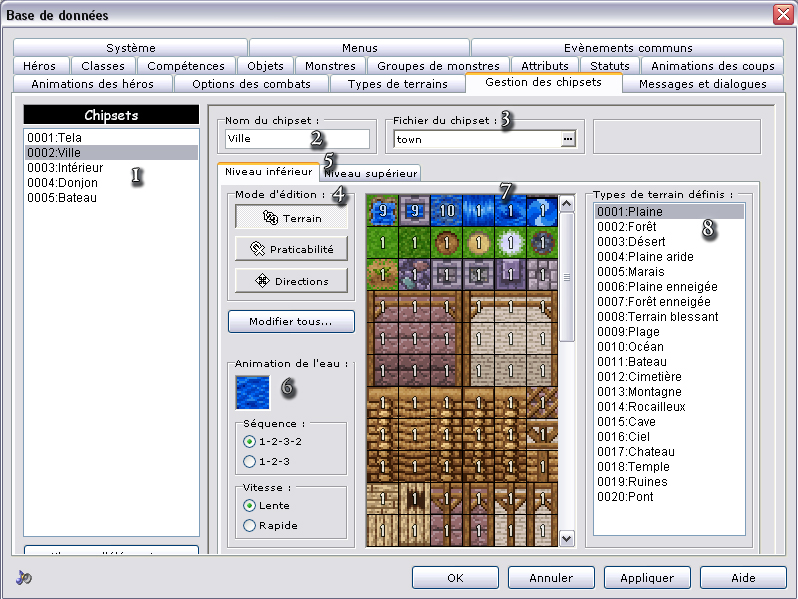This screenshot has width=798, height=599.
Task: Set water animation speed to Lente
Action: click(249, 505)
